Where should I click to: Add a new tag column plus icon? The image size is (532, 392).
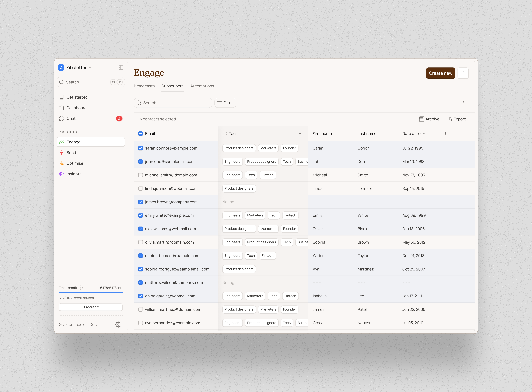click(x=300, y=134)
